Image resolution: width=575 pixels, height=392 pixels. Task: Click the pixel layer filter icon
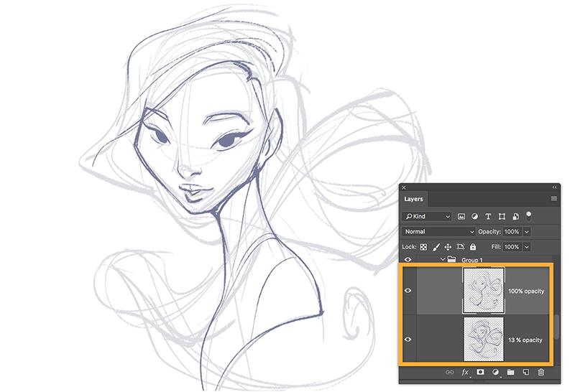461,216
